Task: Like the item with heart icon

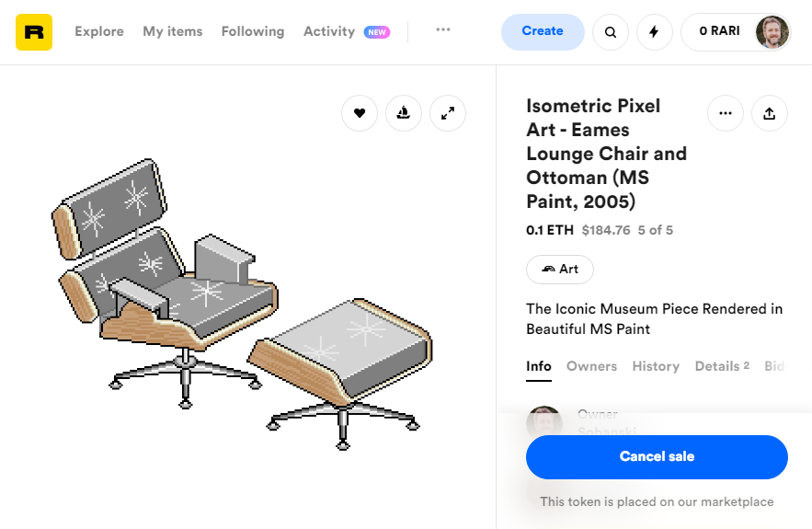Action: (360, 113)
